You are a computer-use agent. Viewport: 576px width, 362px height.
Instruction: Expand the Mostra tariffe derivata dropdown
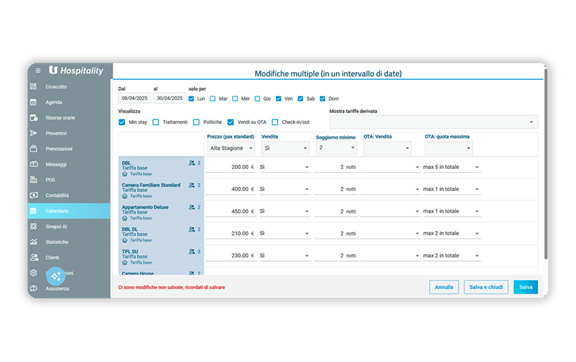coord(433,122)
